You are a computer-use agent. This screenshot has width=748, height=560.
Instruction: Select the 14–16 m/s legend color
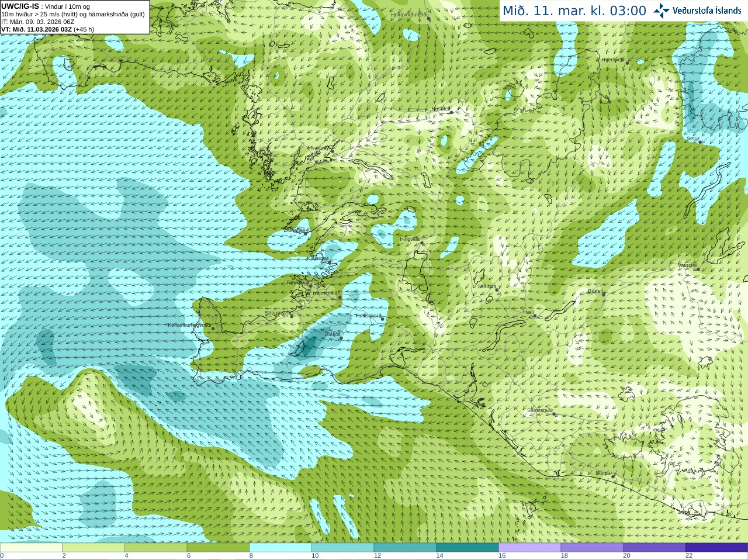467,548
